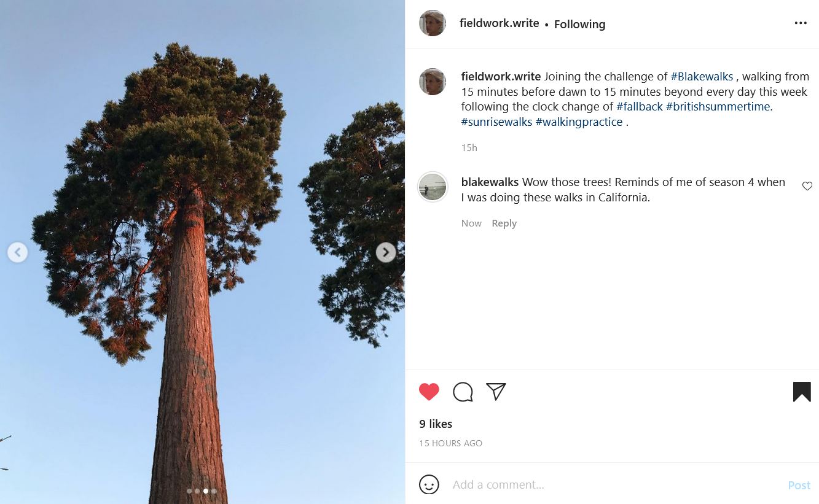Open the emoji picker in the comment field
Viewport: 819px width, 504px height.
429,484
